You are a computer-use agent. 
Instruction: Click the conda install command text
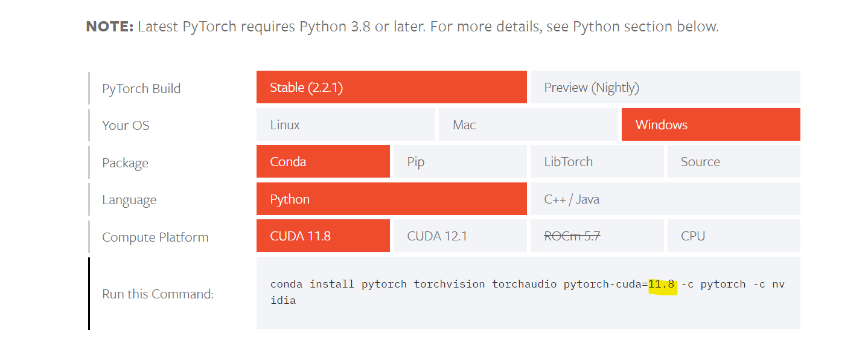[x=528, y=292]
